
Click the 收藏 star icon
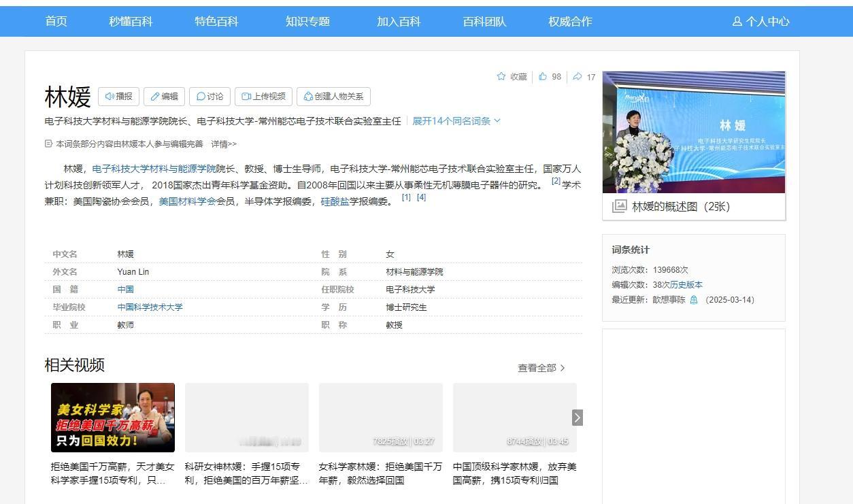coord(501,77)
